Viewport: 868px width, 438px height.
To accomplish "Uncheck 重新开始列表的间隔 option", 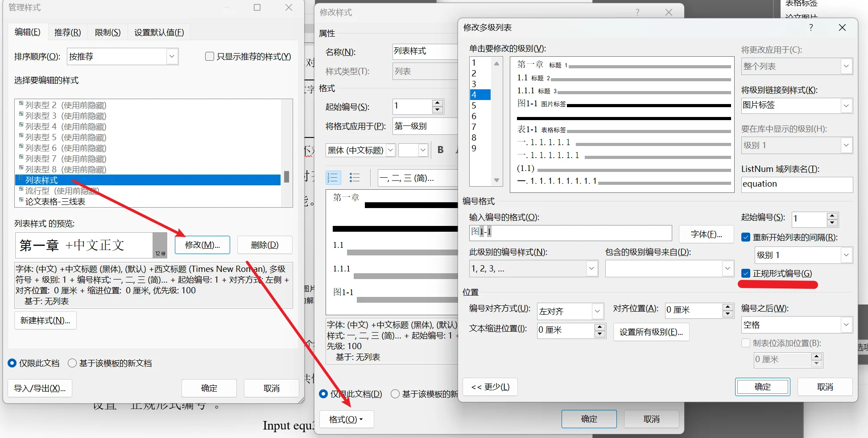I will tap(746, 237).
